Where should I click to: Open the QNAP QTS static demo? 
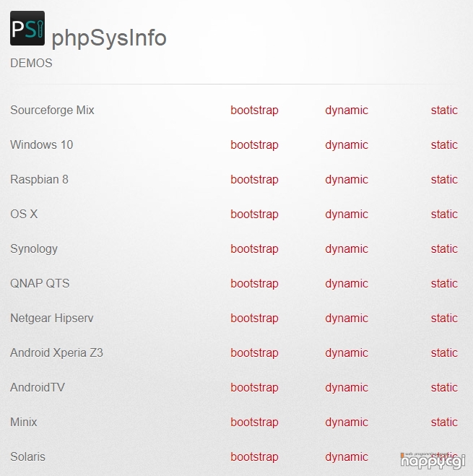pyautogui.click(x=444, y=284)
